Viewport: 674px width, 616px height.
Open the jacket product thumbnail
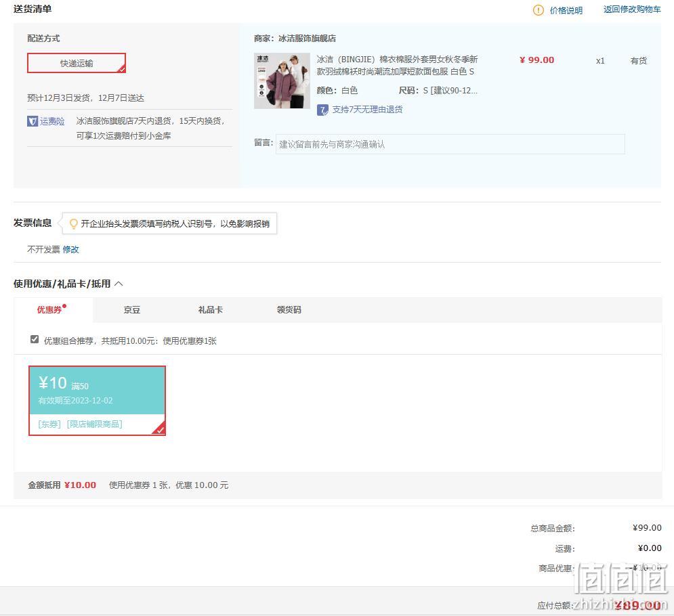click(282, 81)
